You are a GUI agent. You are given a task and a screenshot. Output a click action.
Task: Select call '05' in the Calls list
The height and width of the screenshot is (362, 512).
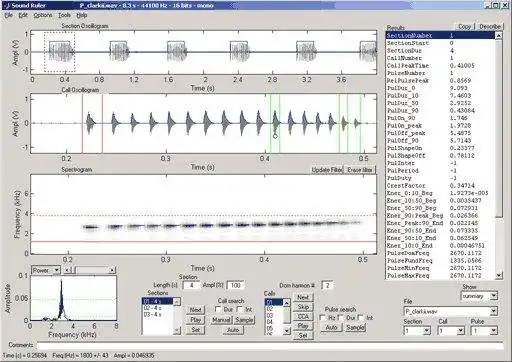pyautogui.click(x=274, y=328)
